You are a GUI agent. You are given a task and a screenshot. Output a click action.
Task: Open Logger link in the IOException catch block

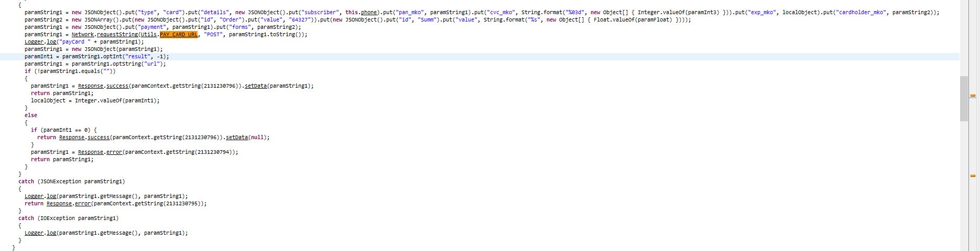[x=34, y=233]
